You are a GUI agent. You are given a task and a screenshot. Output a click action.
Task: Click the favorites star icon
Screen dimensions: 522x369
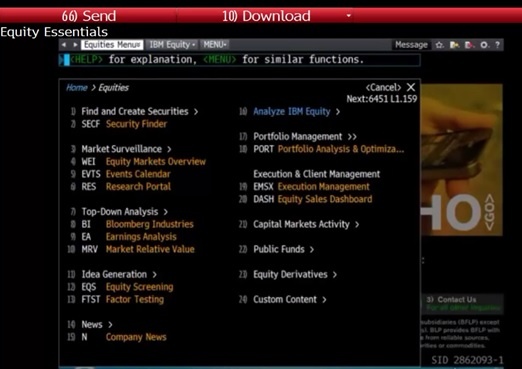tap(440, 45)
